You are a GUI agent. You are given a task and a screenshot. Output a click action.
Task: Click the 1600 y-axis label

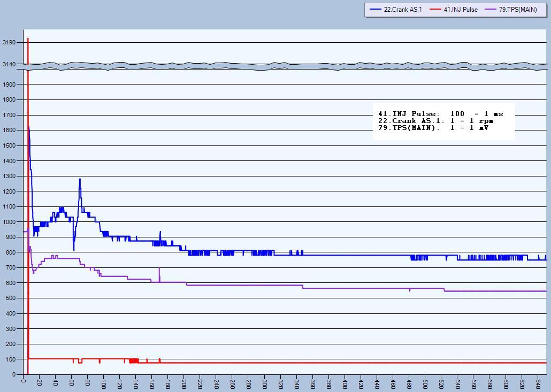click(x=9, y=130)
